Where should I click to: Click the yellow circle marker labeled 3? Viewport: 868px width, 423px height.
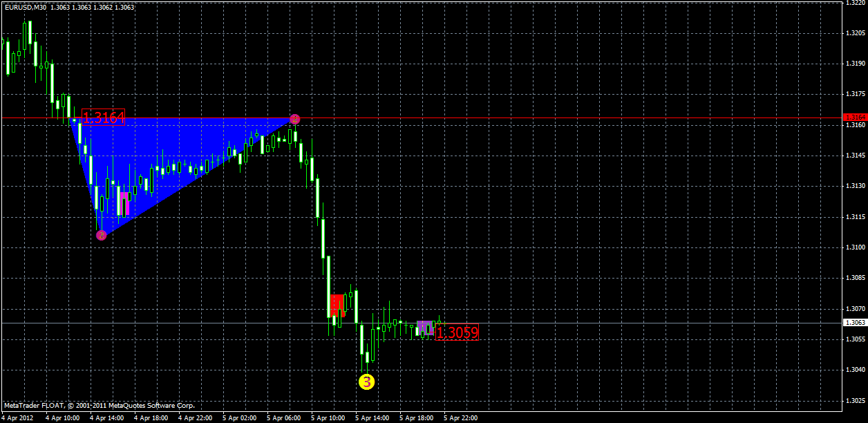pos(366,382)
